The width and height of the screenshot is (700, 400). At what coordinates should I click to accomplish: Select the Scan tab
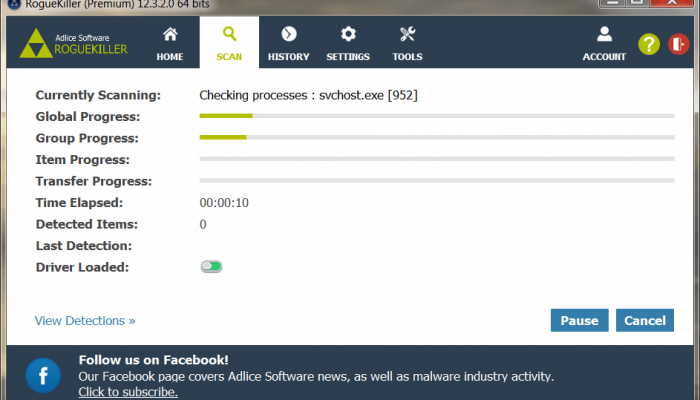(229, 44)
